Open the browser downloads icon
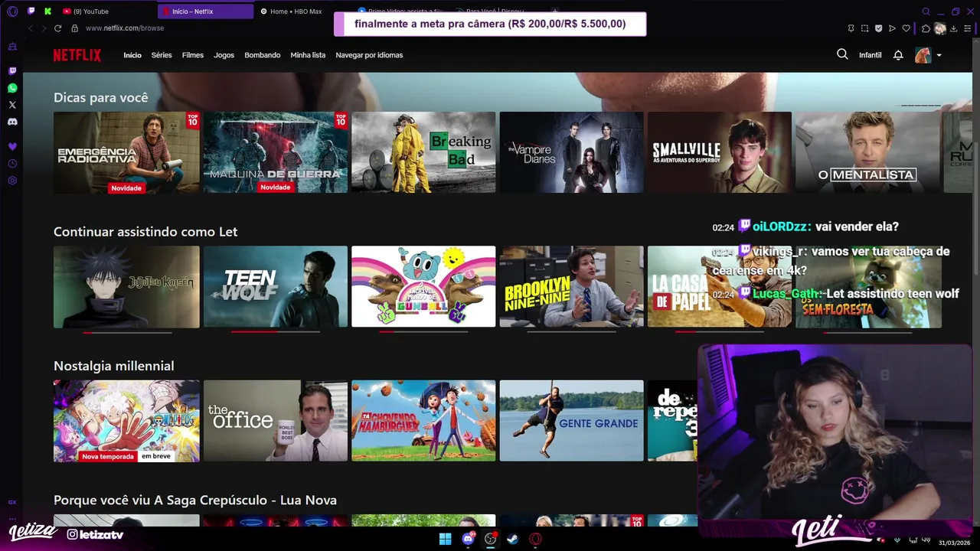The image size is (980, 551). [955, 28]
